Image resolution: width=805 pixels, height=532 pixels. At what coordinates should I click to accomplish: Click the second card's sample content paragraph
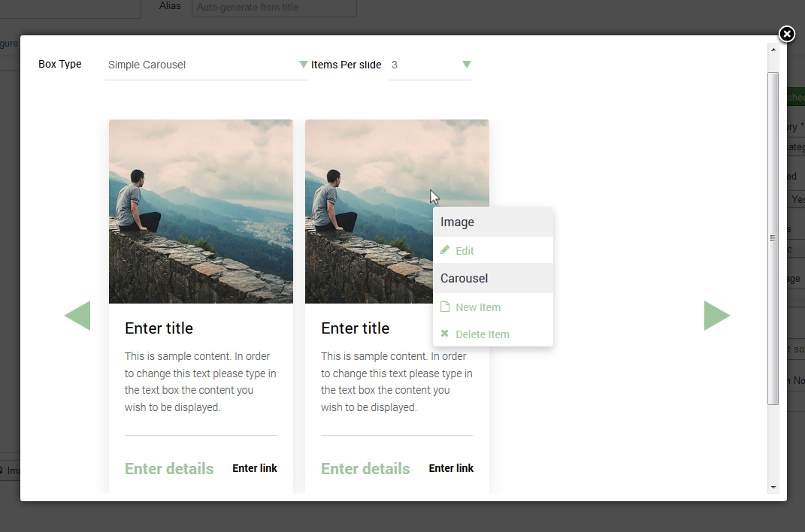pos(397,382)
